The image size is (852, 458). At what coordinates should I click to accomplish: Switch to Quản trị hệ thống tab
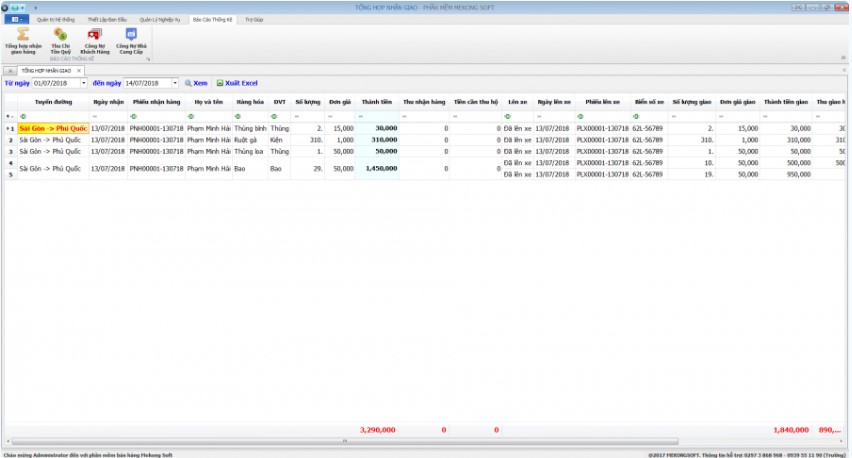pyautogui.click(x=54, y=19)
